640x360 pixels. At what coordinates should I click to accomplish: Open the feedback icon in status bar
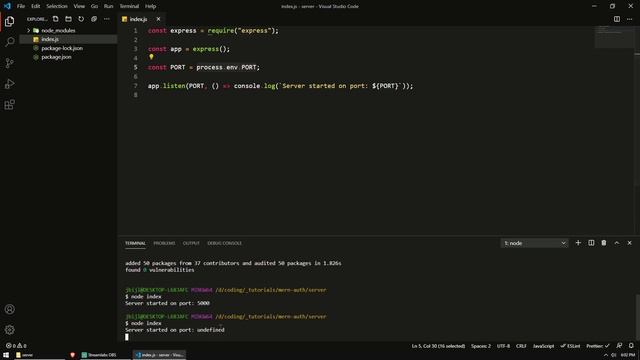click(x=619, y=346)
